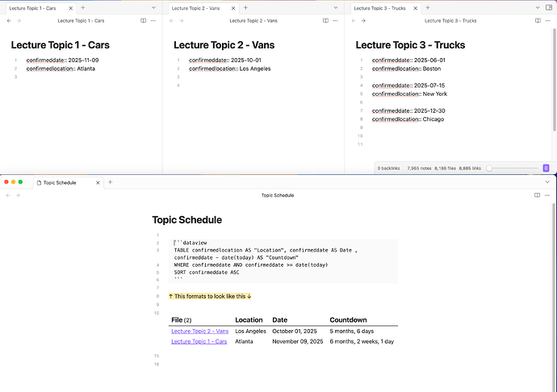Open the Lecture Topic 2 - Vans link
Viewport: 557px width, 392px height.
tap(199, 331)
